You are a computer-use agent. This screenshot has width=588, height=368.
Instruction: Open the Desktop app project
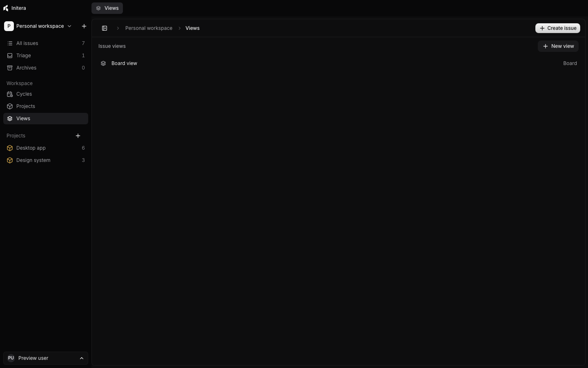[x=46, y=148]
